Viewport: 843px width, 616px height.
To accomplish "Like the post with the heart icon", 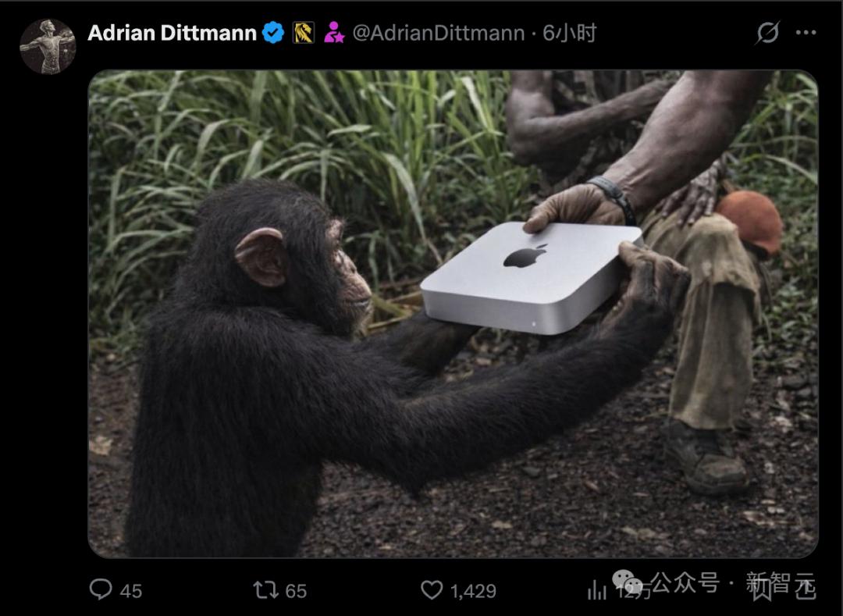I will click(432, 589).
